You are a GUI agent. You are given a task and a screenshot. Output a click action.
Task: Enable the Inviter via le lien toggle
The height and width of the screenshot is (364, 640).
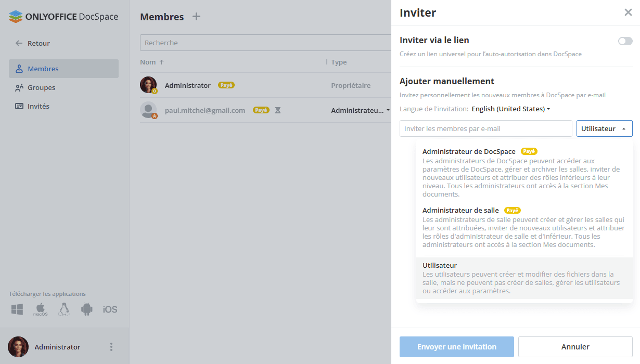pyautogui.click(x=624, y=40)
